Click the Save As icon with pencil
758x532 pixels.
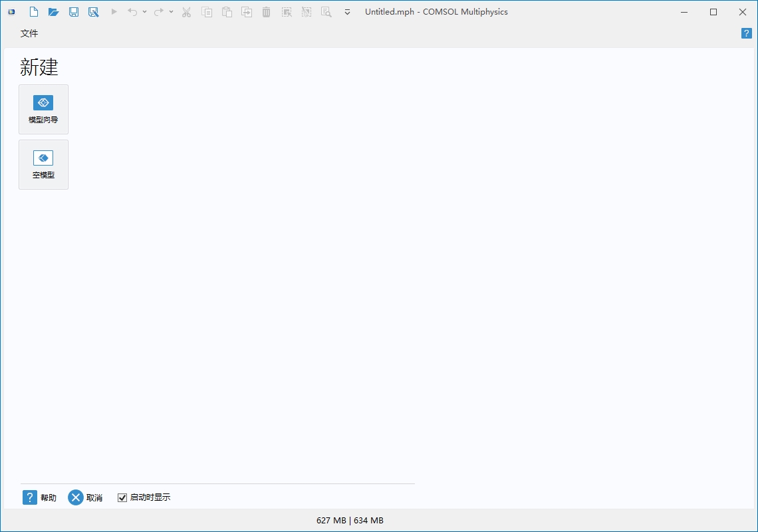[93, 12]
